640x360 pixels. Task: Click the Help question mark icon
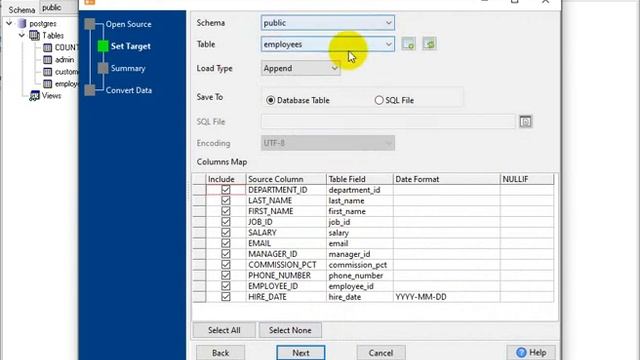coord(521,352)
